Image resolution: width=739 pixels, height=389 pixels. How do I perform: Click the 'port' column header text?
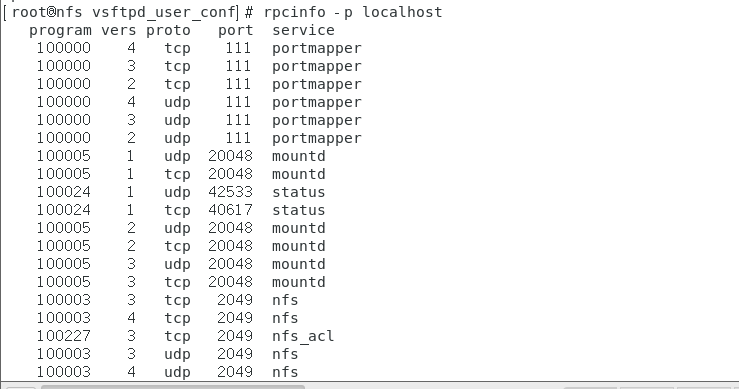(235, 31)
